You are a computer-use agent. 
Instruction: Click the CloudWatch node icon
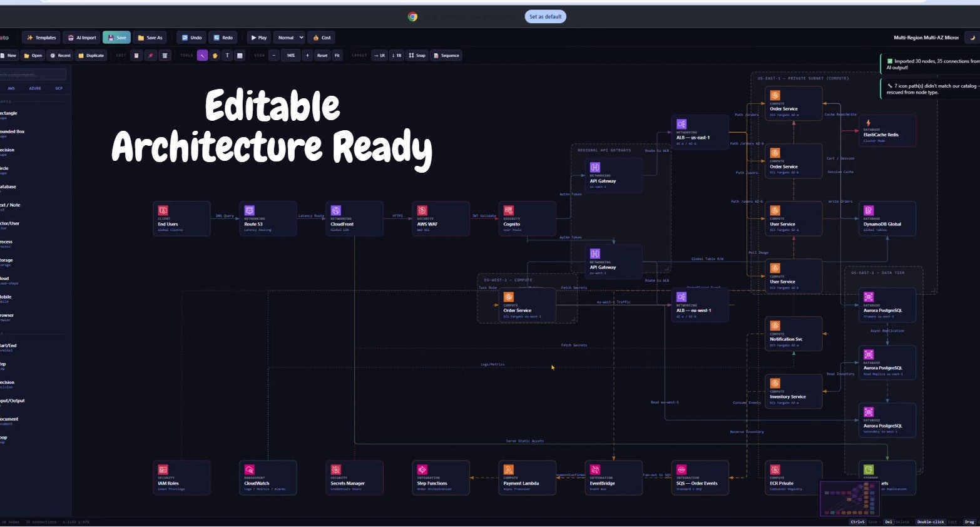click(249, 470)
